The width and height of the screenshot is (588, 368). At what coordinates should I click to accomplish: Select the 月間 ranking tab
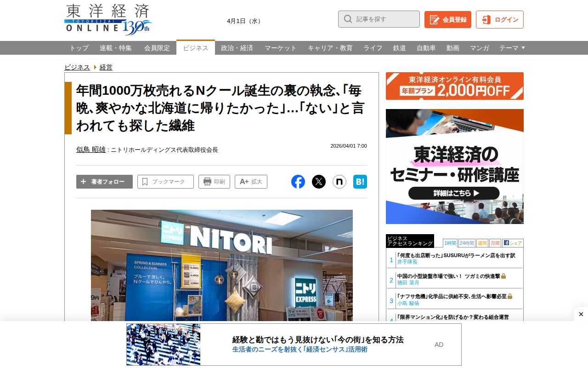pos(495,243)
